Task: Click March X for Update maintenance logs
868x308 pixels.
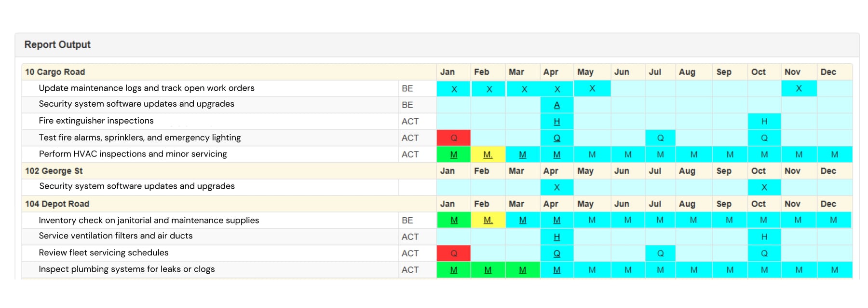Action: (524, 89)
